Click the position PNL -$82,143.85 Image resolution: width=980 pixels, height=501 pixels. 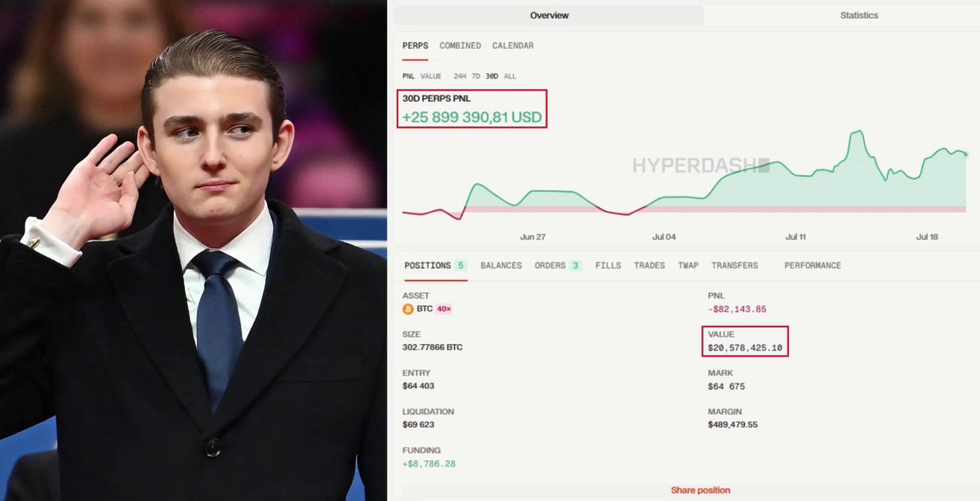pyautogui.click(x=737, y=309)
